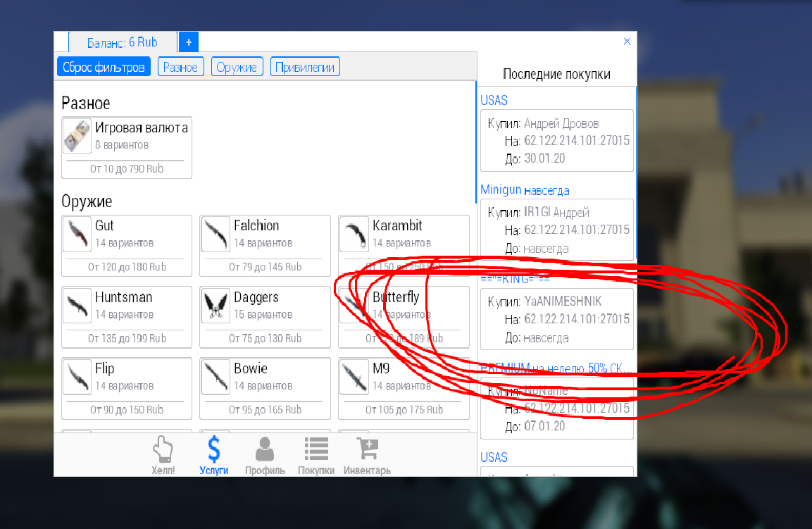Viewport: 812px width, 529px height.
Task: Click the Gut knife icon
Action: coord(77,235)
